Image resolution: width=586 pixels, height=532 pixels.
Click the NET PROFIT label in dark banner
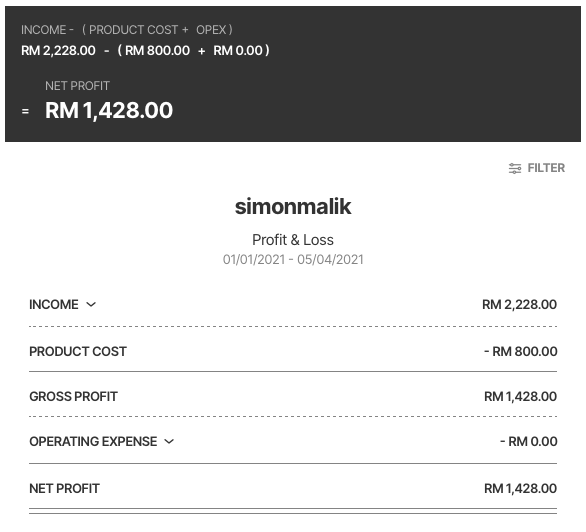(77, 86)
